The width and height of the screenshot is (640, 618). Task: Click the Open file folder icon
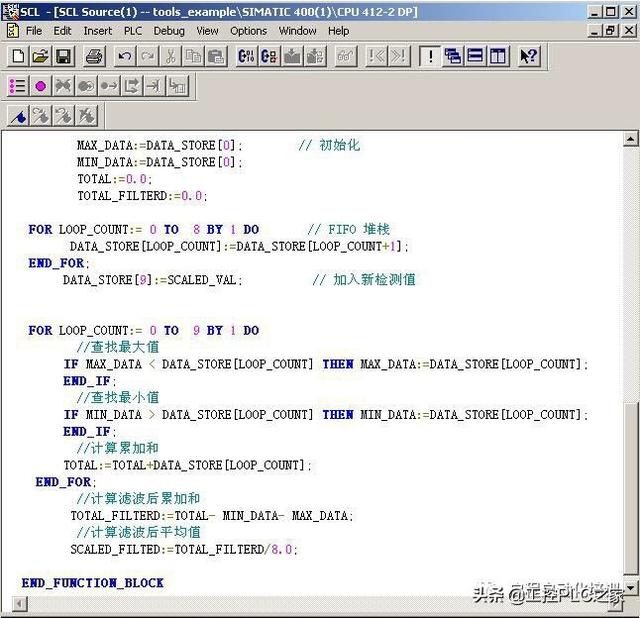40,56
